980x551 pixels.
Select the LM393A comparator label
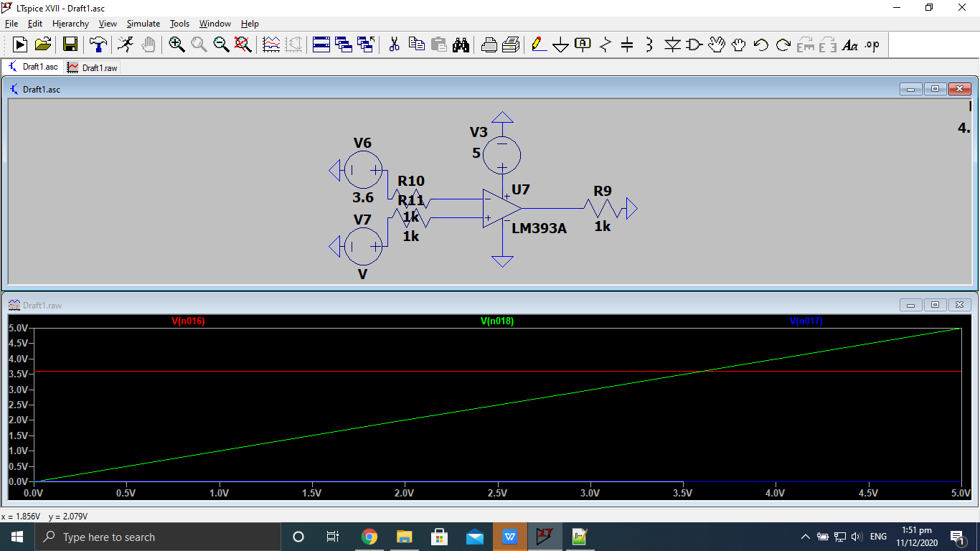point(539,229)
